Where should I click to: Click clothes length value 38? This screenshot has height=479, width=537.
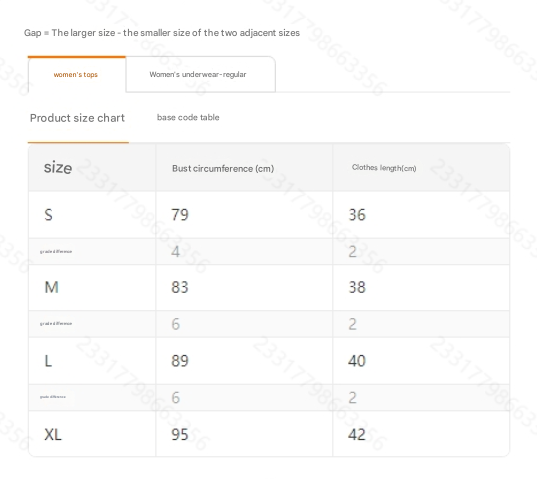(357, 287)
